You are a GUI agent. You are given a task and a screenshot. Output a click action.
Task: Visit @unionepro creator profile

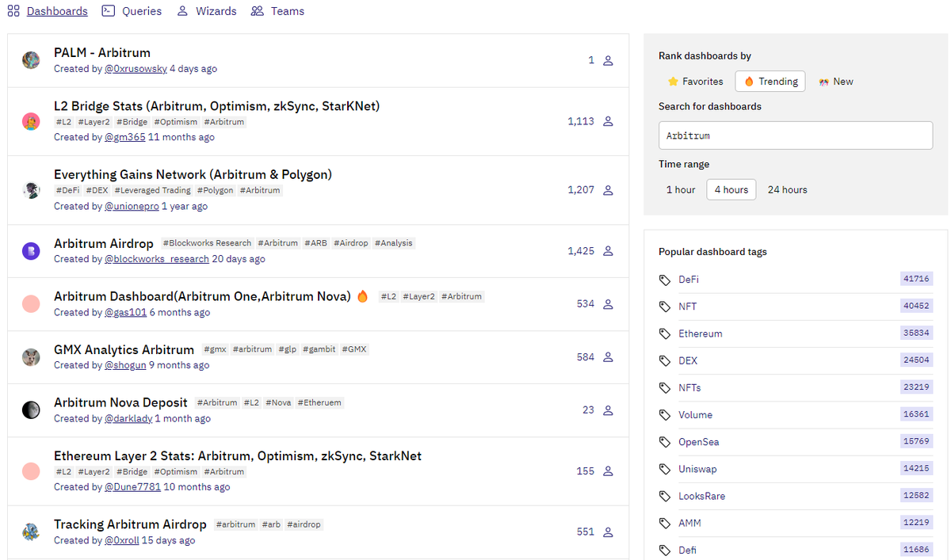(132, 206)
